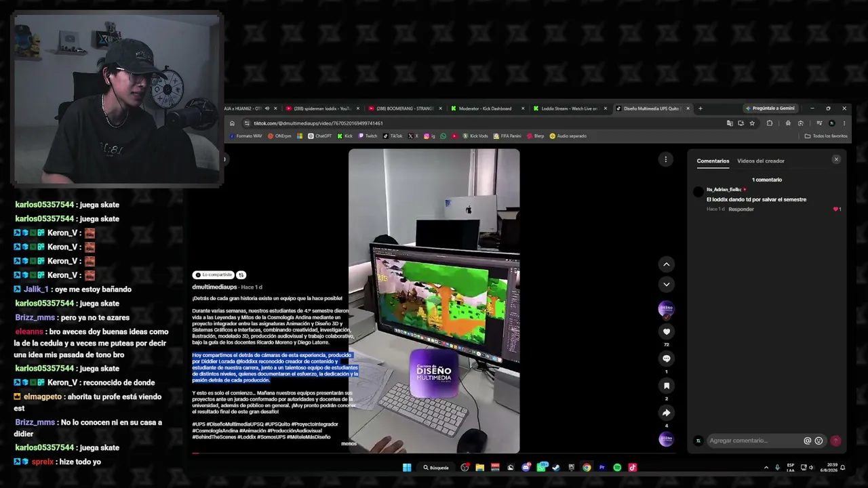Open the Chrome extensions puzzle icon
The width and height of the screenshot is (868, 488).
click(x=770, y=123)
